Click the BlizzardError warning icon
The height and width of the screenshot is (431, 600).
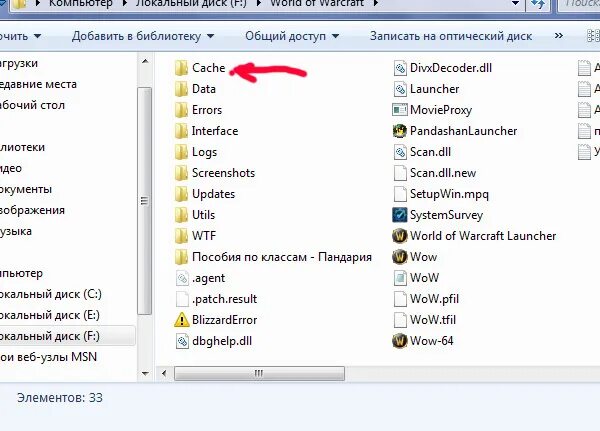pos(182,320)
